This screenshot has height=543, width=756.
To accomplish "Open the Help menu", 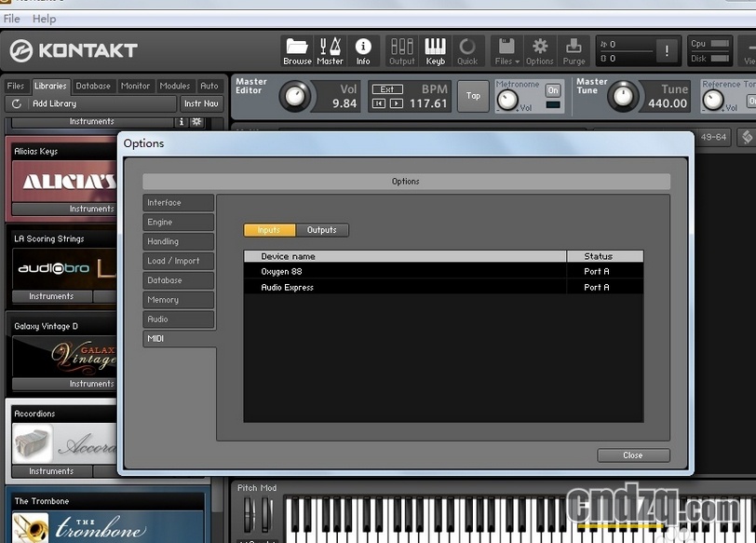I will point(44,19).
